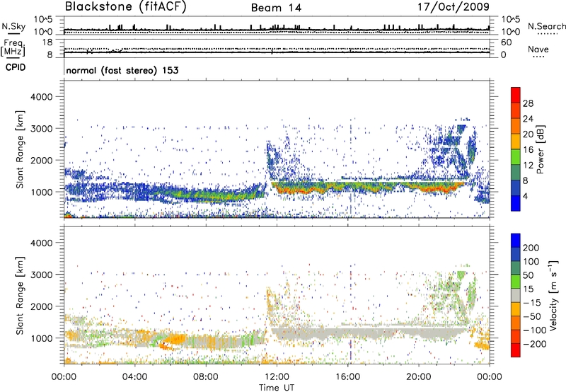This screenshot has height=392, width=566.
Task: Pick the bright blue bottom Power colorbar segment
Action: pos(516,203)
